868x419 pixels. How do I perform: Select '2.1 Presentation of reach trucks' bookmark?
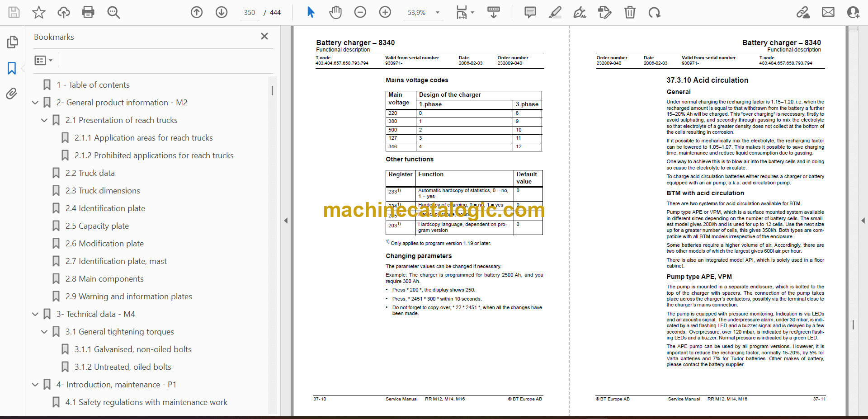pyautogui.click(x=121, y=120)
